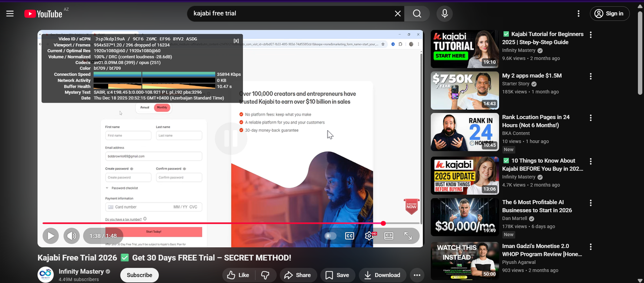
Task: Mute the video volume
Action: (71, 235)
